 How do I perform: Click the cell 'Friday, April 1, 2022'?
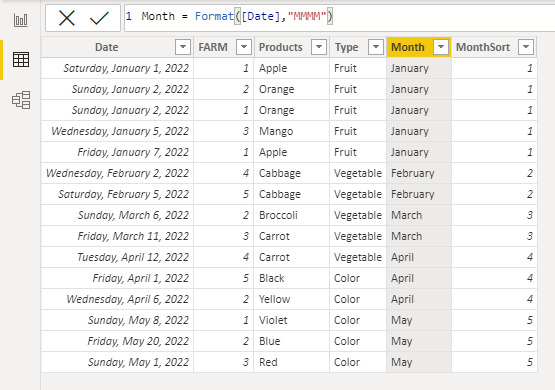(x=118, y=278)
